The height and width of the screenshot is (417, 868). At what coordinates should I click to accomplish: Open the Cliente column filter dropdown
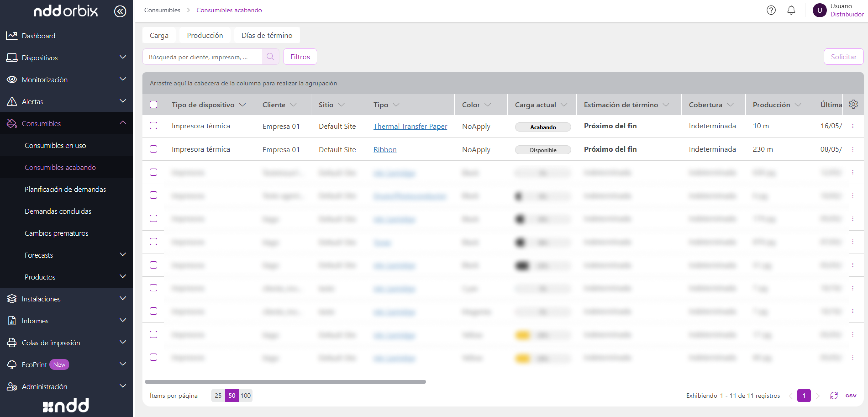293,105
